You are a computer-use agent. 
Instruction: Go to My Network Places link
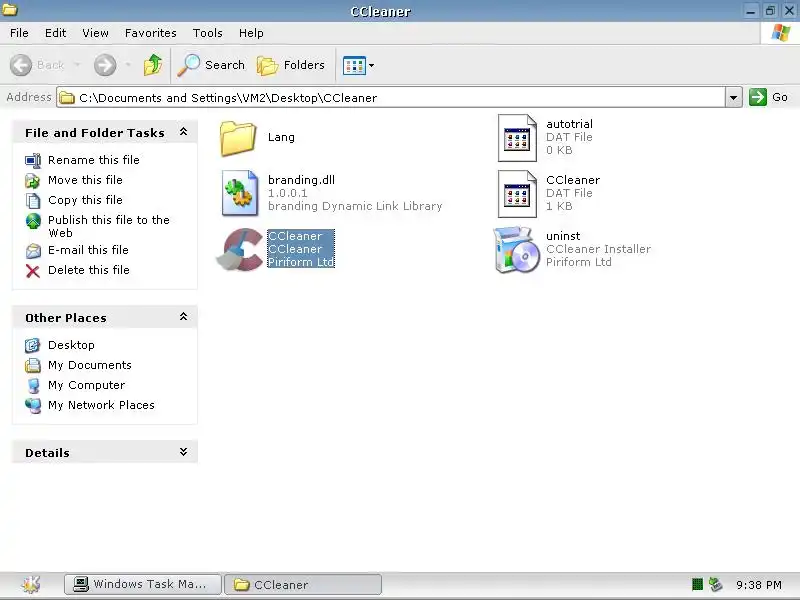(101, 405)
